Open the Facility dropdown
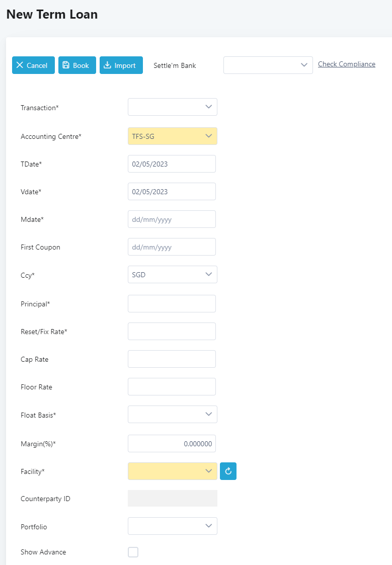Image resolution: width=392 pixels, height=565 pixels. click(172, 471)
